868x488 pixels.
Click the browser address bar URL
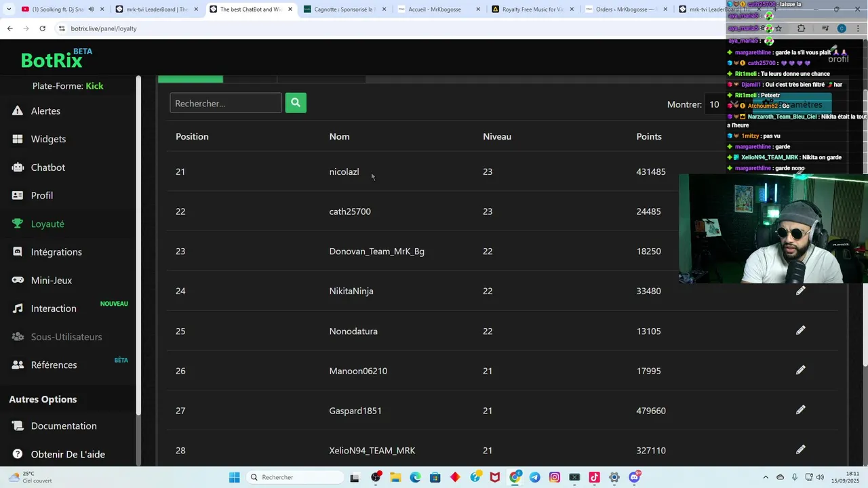104,28
